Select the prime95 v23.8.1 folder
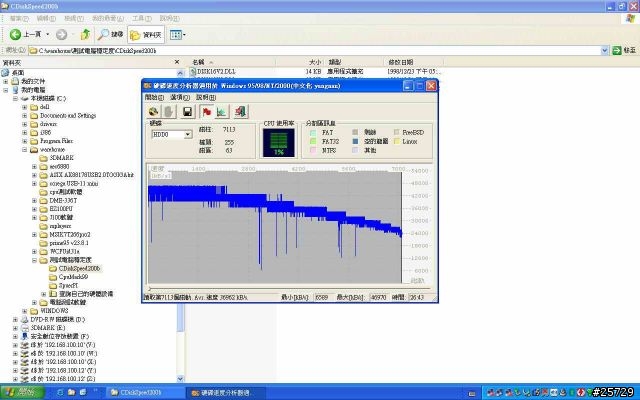 point(69,243)
